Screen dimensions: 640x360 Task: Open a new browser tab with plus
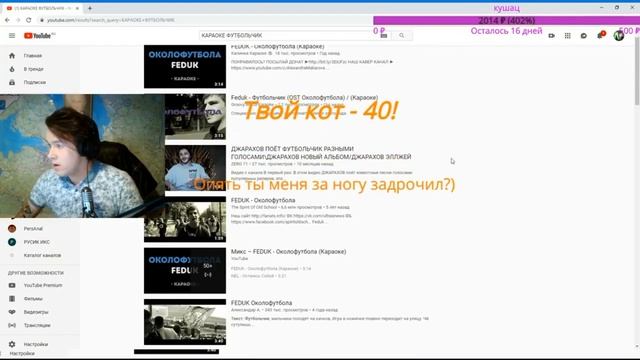[x=90, y=8]
